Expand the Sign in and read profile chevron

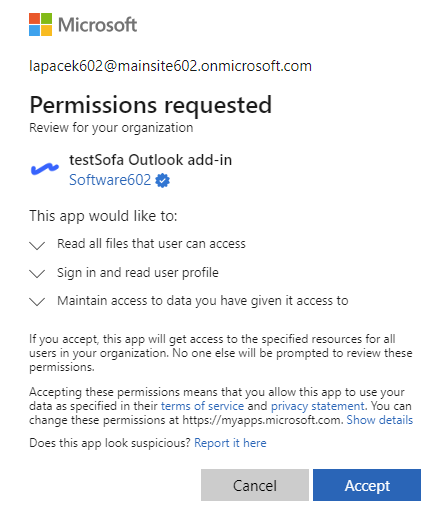tap(37, 273)
